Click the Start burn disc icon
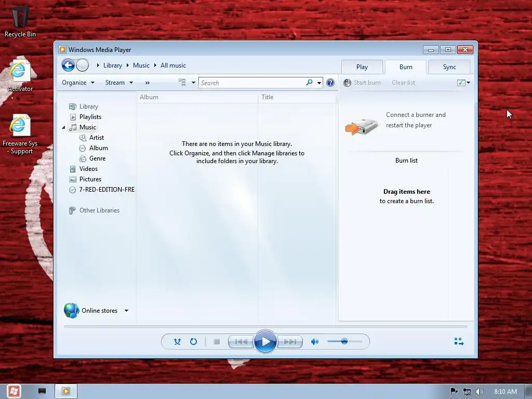The image size is (532, 399). (x=347, y=83)
